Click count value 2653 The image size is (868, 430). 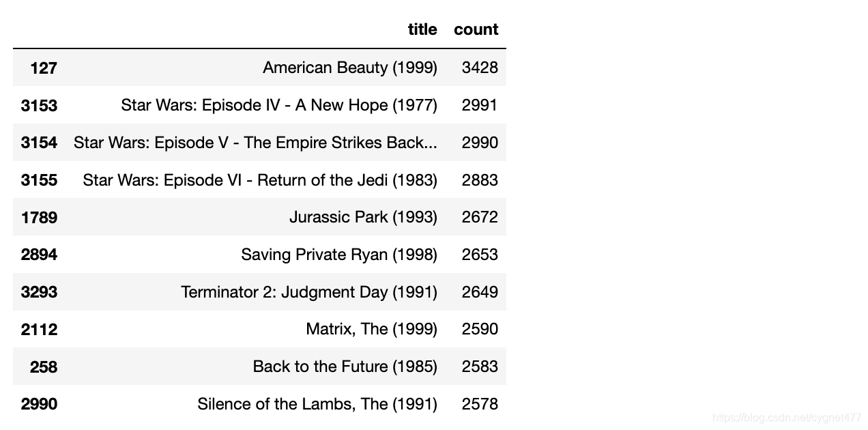pos(480,255)
